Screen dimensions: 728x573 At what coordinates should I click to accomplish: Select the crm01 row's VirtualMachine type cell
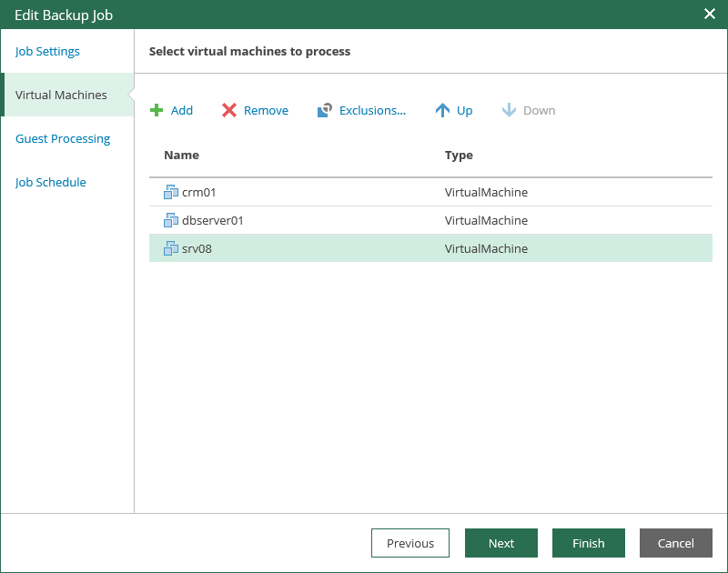click(x=486, y=192)
